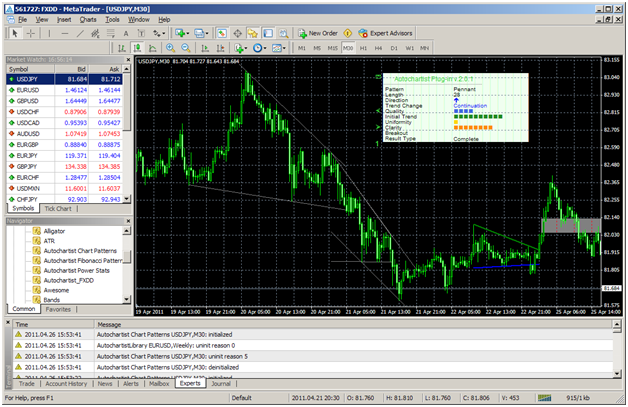Select the D1 timeframe
Screen dimensions: 628x407
(394, 48)
